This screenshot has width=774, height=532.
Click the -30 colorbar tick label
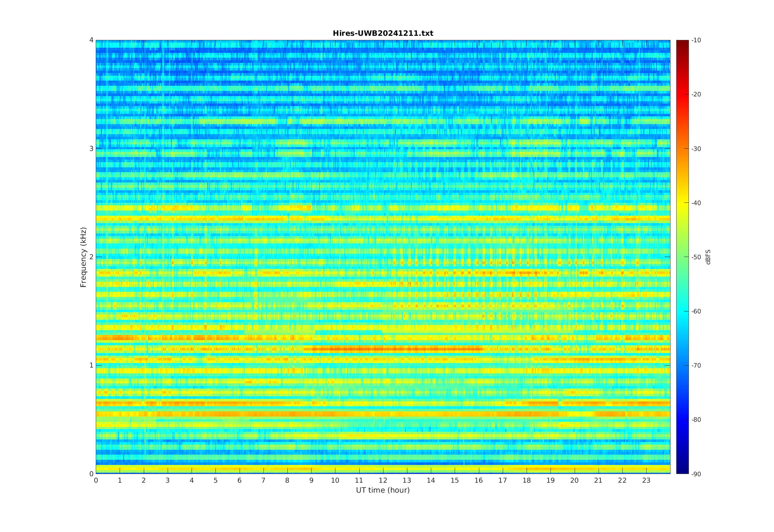tap(696, 149)
